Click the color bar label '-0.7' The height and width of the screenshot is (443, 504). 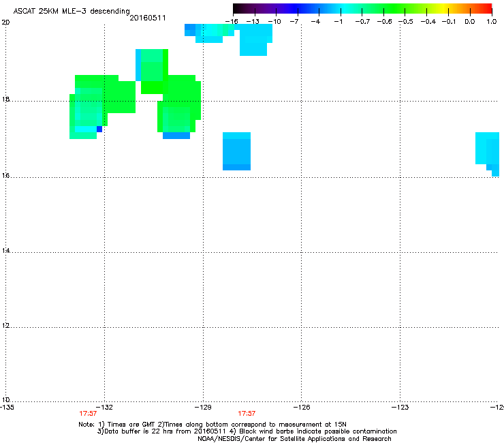point(362,22)
